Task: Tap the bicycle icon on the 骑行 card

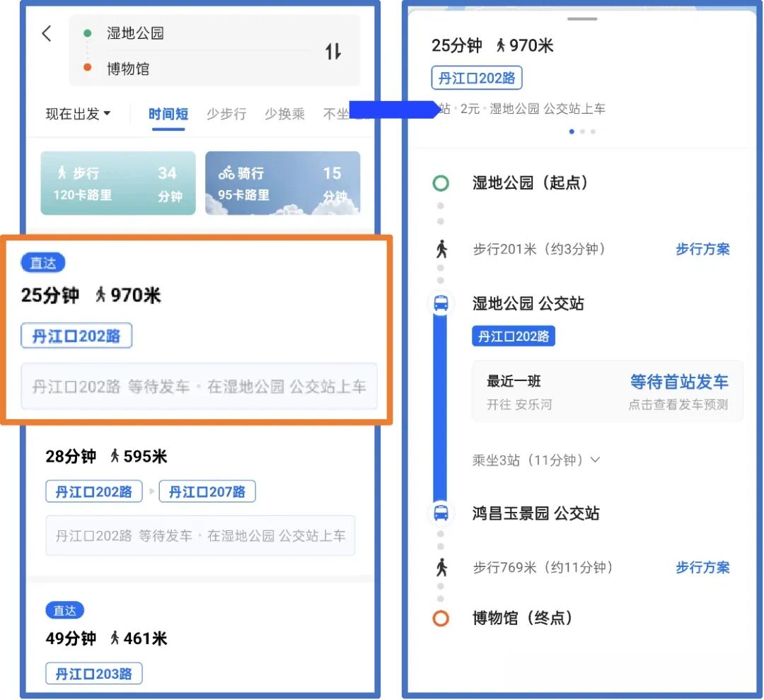Action: [226, 173]
